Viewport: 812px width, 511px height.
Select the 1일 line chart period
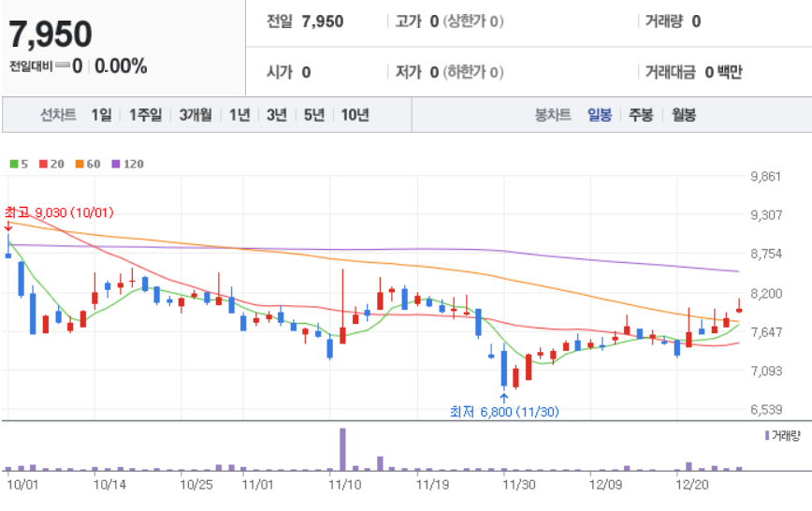101,114
